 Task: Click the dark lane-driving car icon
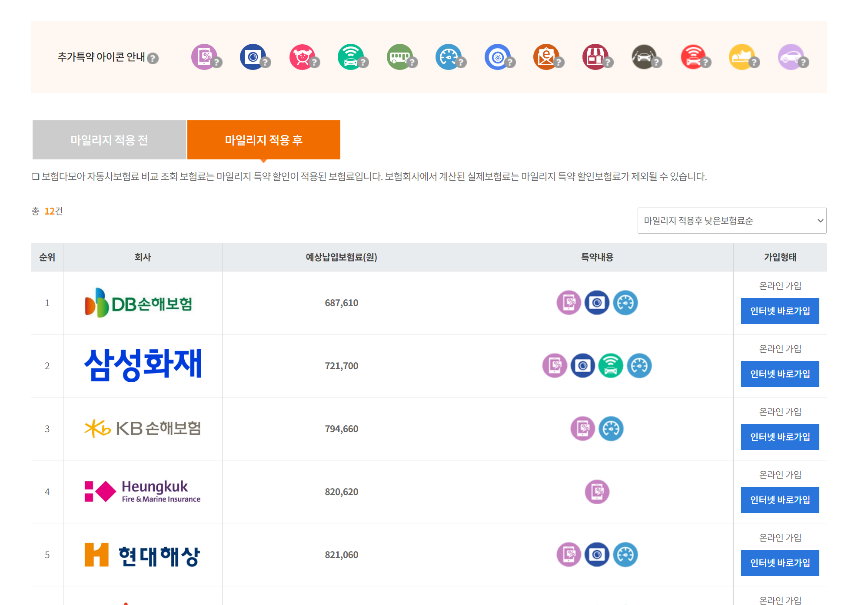[x=644, y=57]
